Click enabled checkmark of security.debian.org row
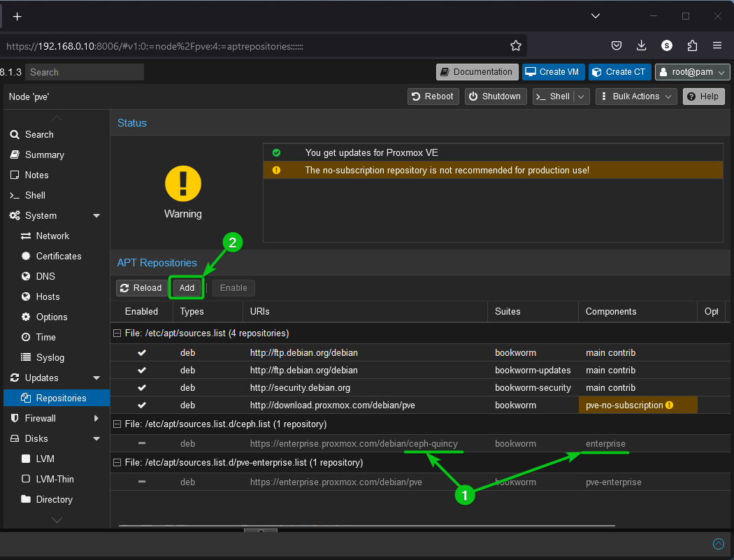The width and height of the screenshot is (734, 560). [x=142, y=388]
